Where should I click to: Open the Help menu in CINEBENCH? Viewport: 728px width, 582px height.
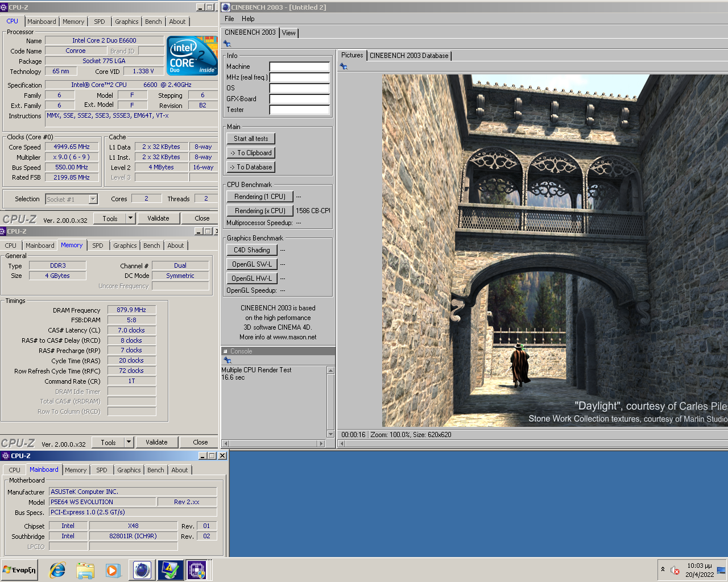tap(248, 19)
